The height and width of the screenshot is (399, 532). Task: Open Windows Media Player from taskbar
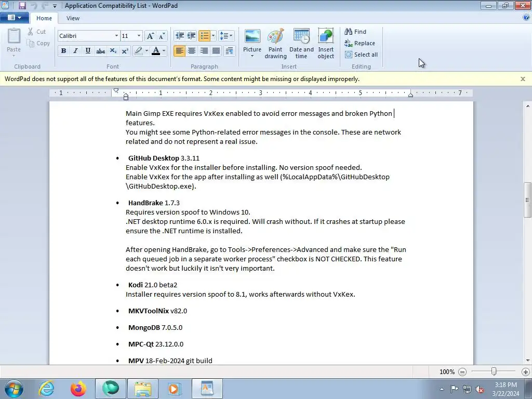[x=175, y=389]
